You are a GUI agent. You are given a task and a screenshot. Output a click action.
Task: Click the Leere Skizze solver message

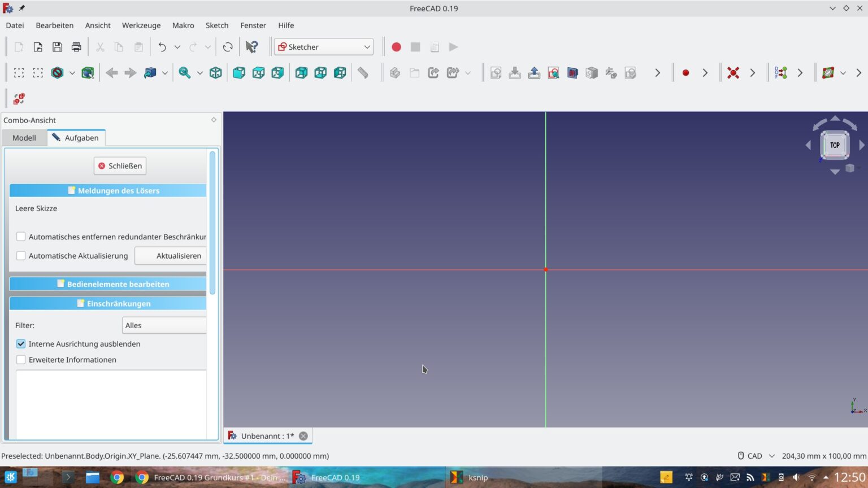tap(36, 208)
